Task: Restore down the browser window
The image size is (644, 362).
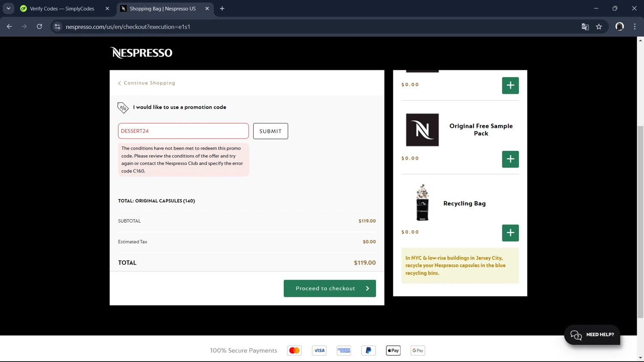Action: click(615, 9)
